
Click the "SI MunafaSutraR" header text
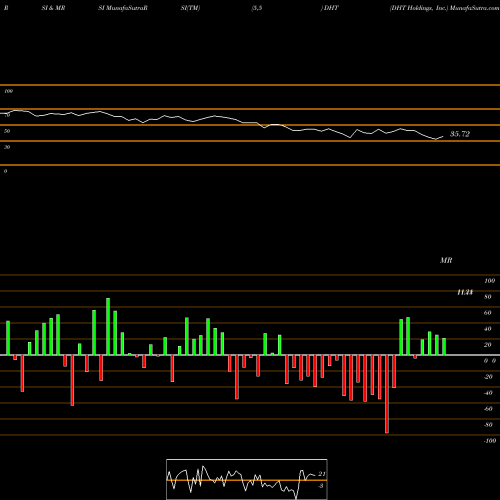tap(123, 8)
